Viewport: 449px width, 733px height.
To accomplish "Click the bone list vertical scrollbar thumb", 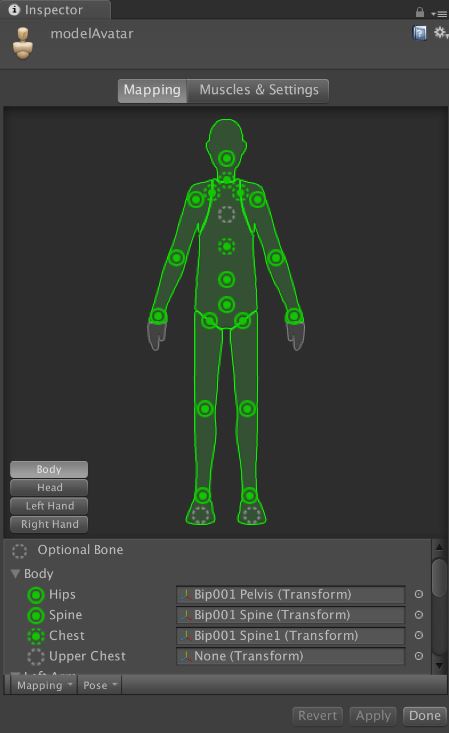I will [439, 577].
